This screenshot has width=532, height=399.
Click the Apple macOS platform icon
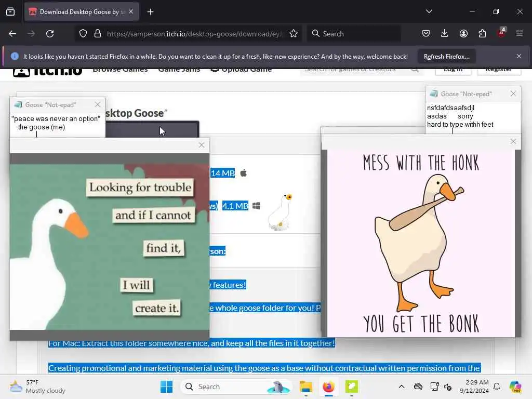[x=243, y=173]
